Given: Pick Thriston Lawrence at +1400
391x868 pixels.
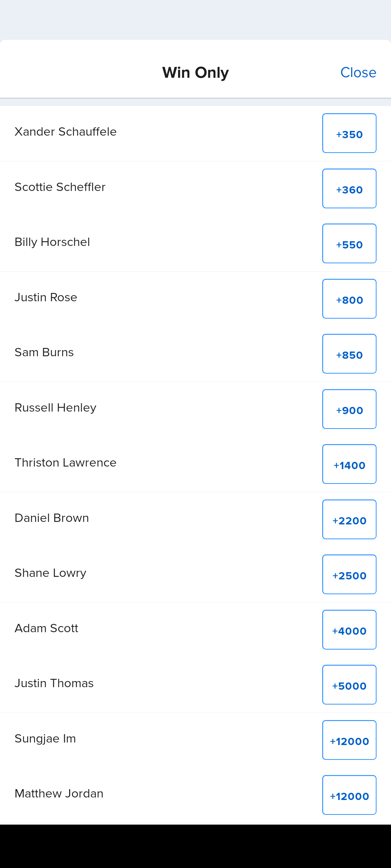Looking at the screenshot, I should coord(349,464).
